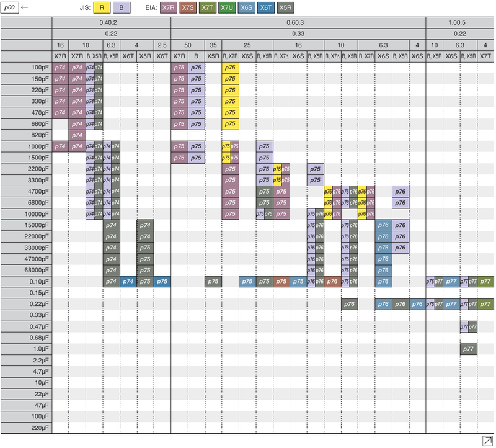This screenshot has width=496, height=448.
Task: Select the X7U swatch in the EIA legend
Action: click(x=227, y=7)
